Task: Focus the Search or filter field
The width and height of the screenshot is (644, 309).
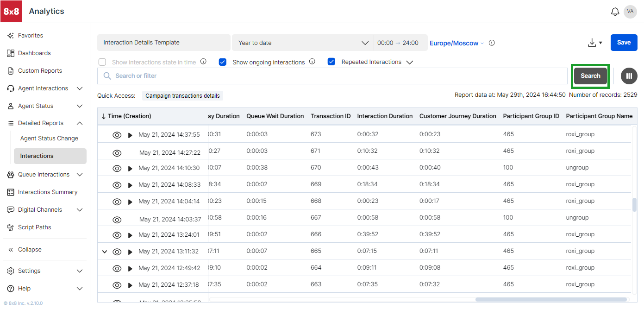Action: (x=332, y=76)
